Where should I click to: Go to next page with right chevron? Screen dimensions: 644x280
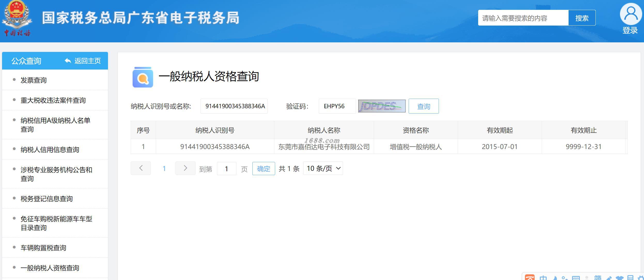point(185,168)
